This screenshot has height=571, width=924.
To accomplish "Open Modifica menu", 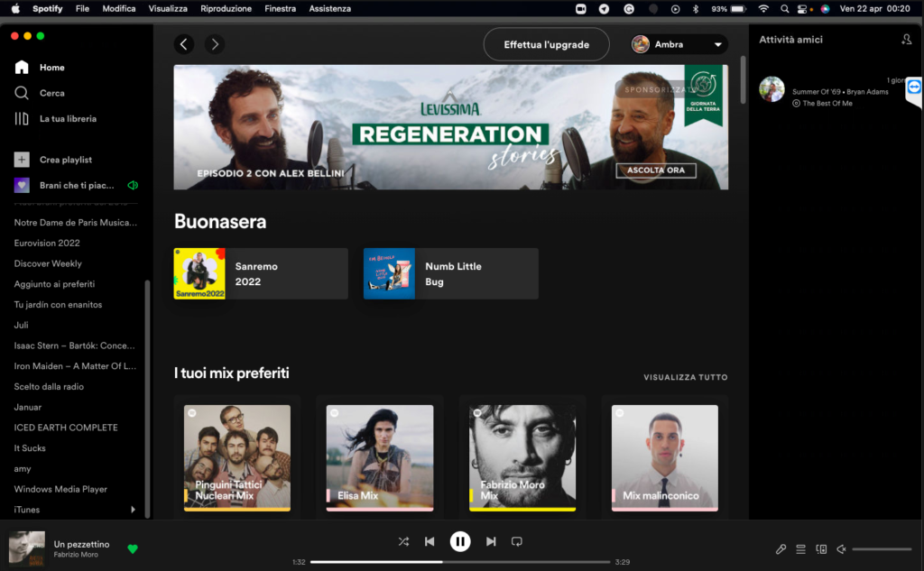I will tap(119, 8).
